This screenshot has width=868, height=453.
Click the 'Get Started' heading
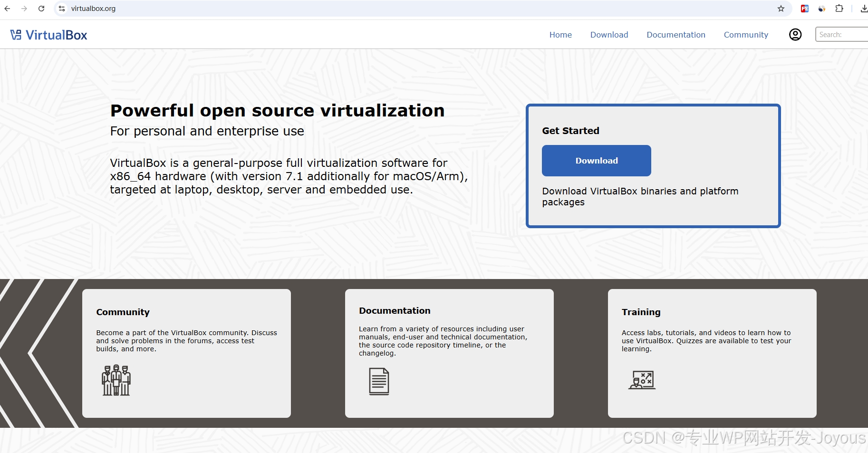point(570,131)
